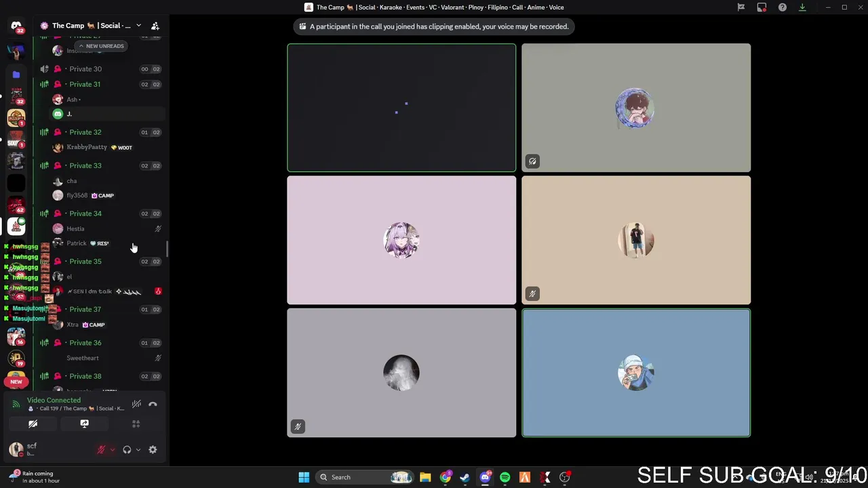
Task: Focus the pink tile with the anime girl avatar
Action: click(x=401, y=240)
